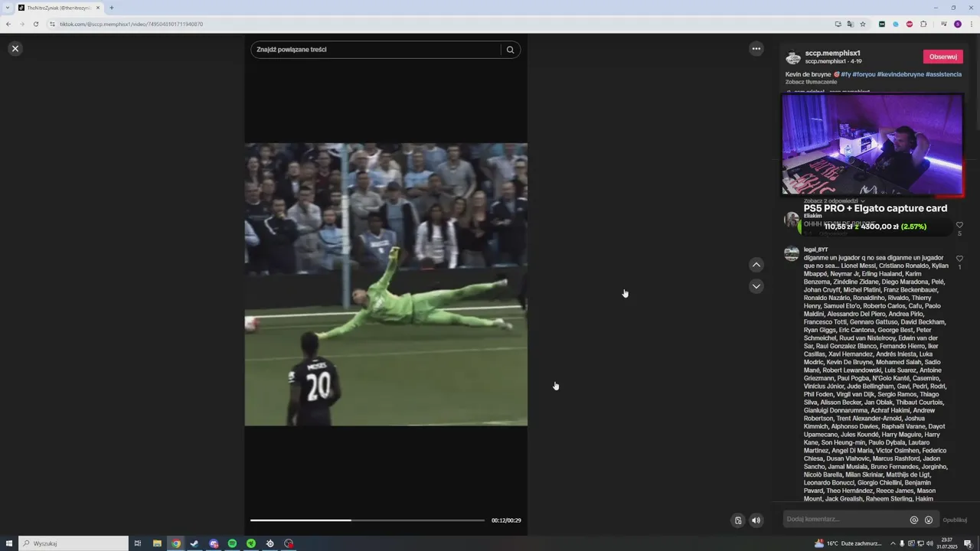The width and height of the screenshot is (980, 551).
Task: Open sccp.memphisx1 profile avatar
Action: coord(793,57)
